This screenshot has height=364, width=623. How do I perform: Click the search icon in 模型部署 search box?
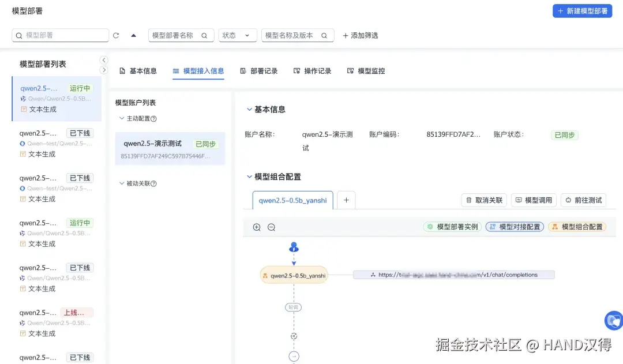click(x=18, y=35)
